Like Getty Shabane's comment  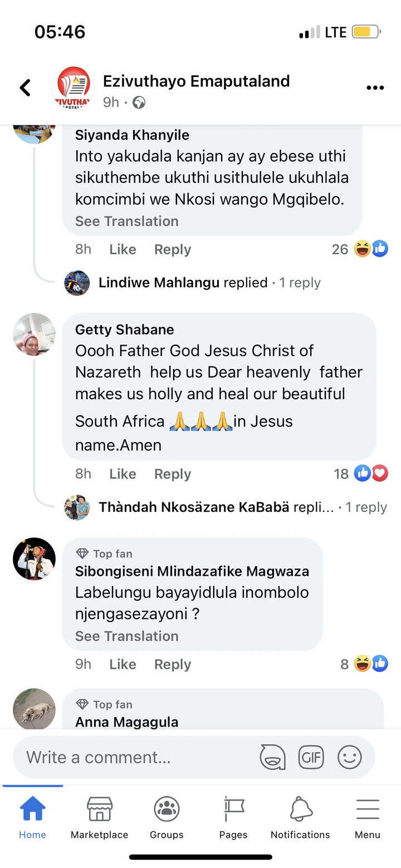click(x=123, y=474)
